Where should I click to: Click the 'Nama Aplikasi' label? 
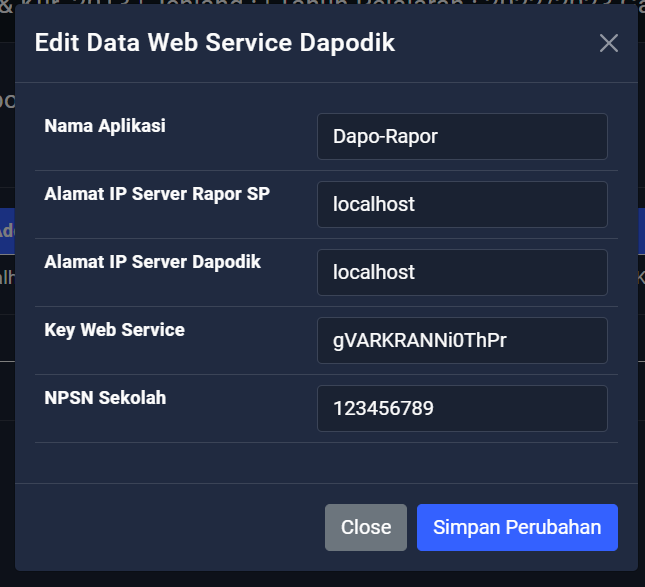(105, 126)
